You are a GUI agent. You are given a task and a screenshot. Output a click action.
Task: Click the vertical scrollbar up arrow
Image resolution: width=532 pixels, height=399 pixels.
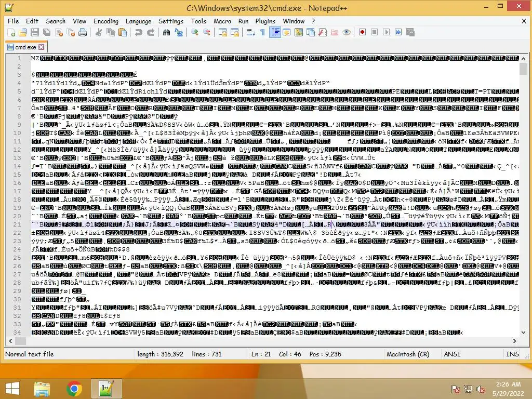[524, 59]
